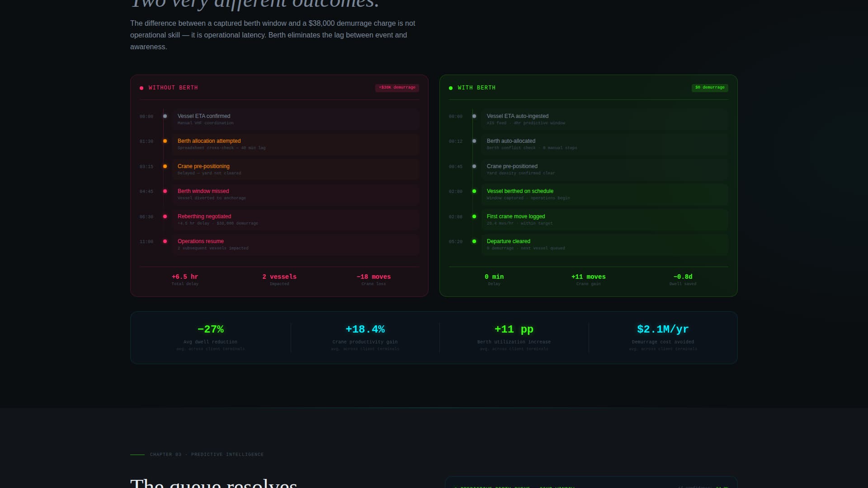Select the Berth window missed event title
Viewport: 868px width, 488px height.
point(203,191)
